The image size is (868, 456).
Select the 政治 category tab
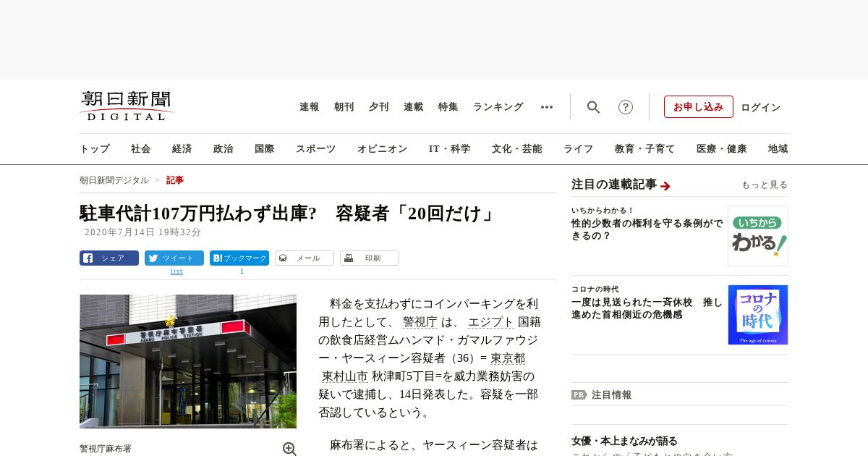point(224,149)
